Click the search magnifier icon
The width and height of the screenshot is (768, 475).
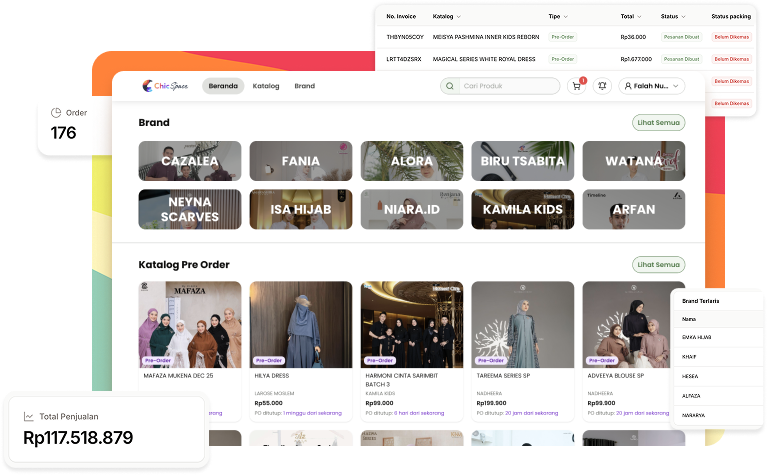(x=450, y=86)
